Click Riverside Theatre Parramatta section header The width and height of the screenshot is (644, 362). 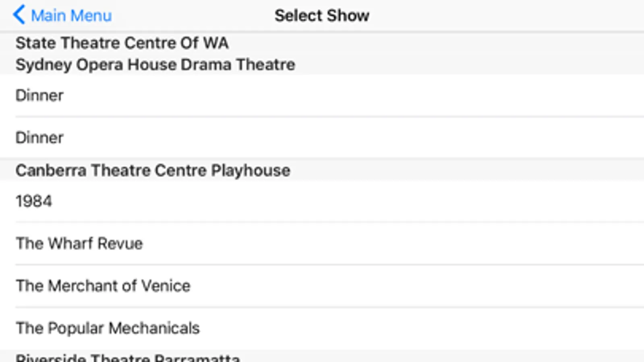[128, 357]
